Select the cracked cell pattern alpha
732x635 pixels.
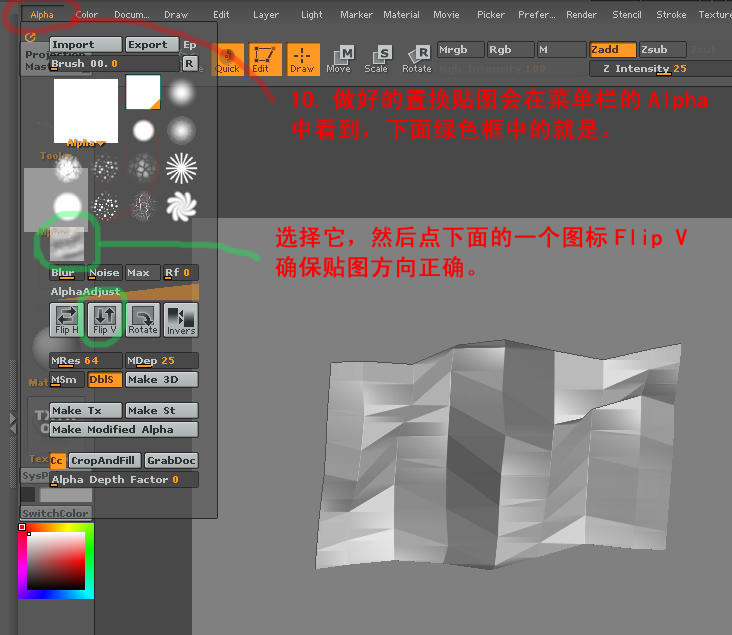143,168
